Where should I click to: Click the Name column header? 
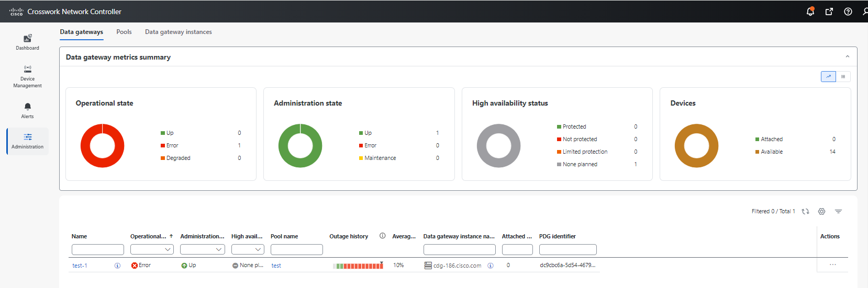[x=79, y=236]
